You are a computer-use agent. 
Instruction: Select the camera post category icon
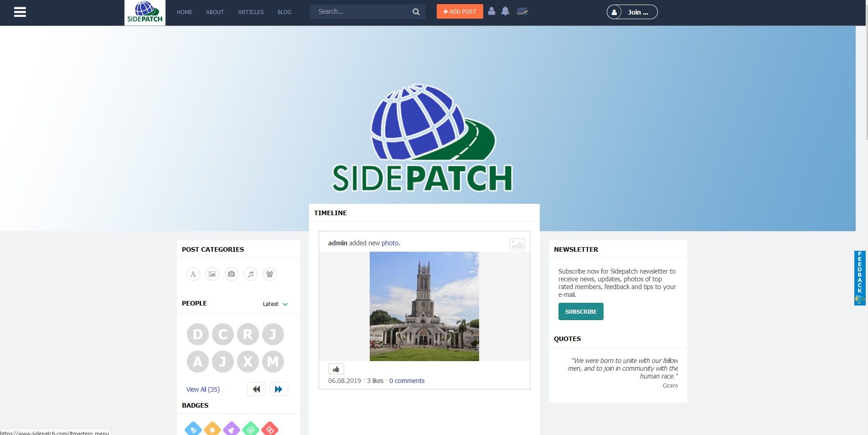pyautogui.click(x=232, y=274)
